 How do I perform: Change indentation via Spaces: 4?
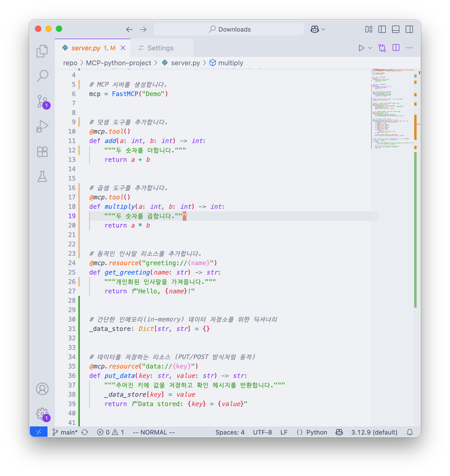(x=230, y=432)
